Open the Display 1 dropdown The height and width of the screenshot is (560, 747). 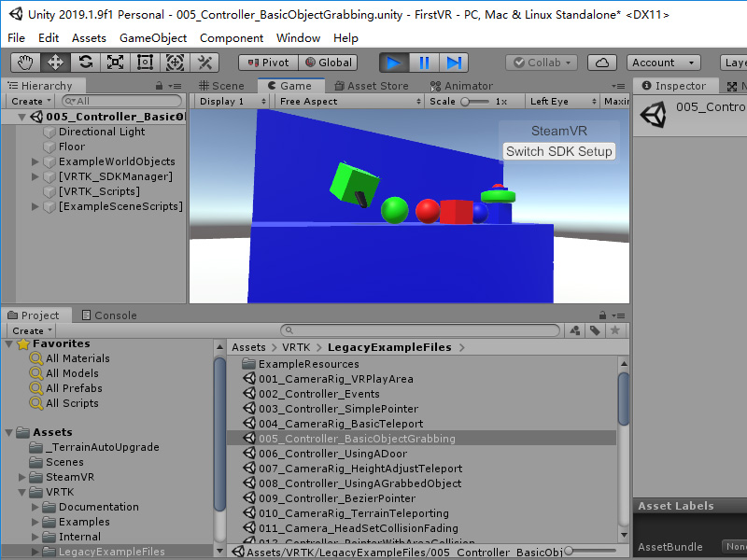click(232, 101)
